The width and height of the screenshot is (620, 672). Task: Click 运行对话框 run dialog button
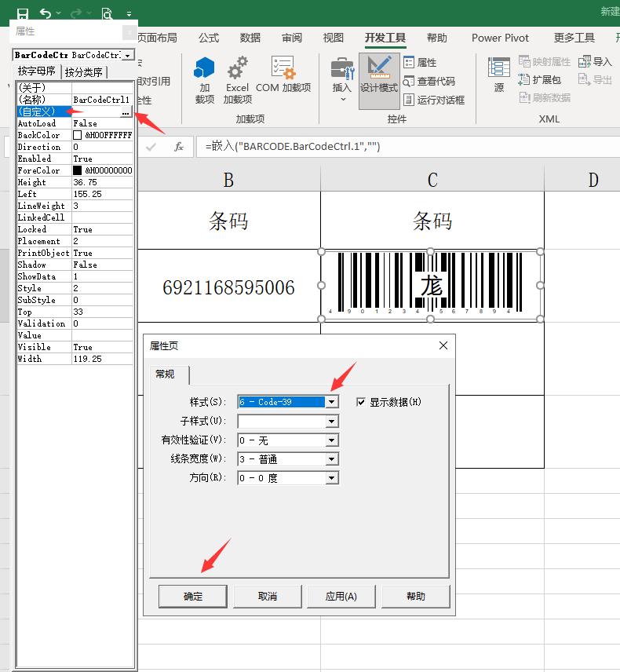[x=434, y=100]
